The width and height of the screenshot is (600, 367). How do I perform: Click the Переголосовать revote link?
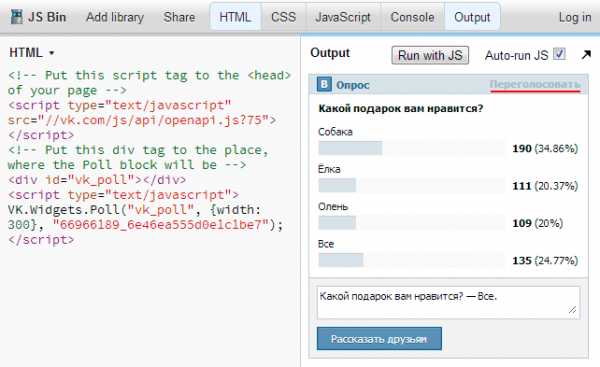tap(535, 84)
